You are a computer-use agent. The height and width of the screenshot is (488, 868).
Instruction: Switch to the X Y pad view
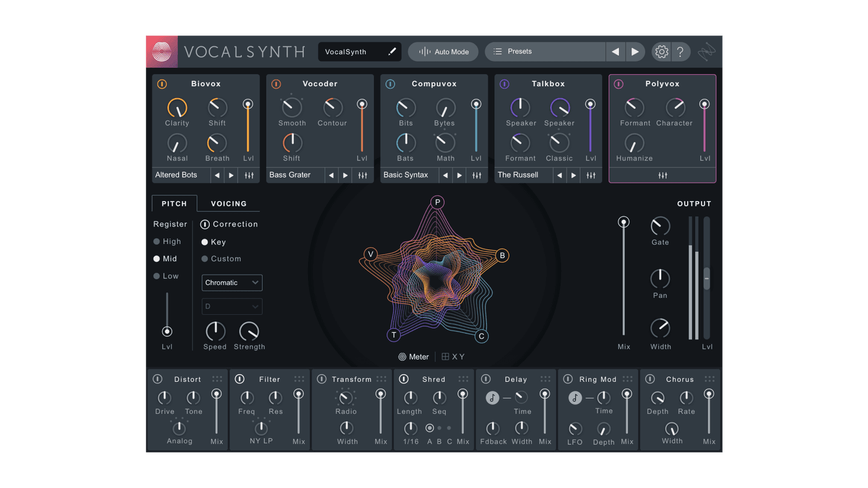coord(453,356)
